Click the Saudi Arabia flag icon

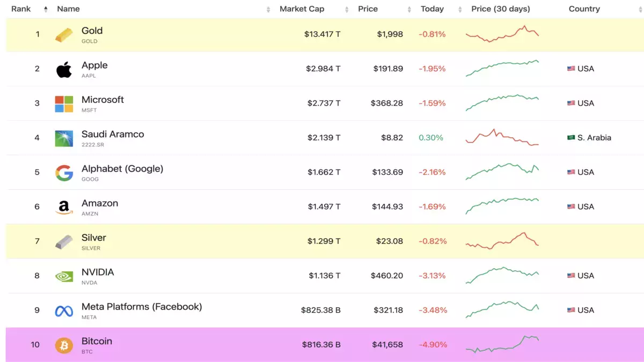coord(571,137)
